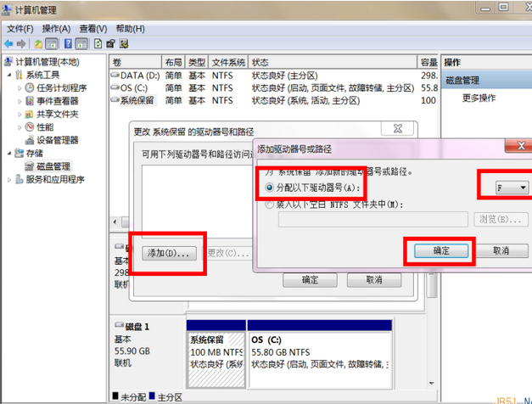
Task: Click the Up one level folder icon
Action: (39, 43)
